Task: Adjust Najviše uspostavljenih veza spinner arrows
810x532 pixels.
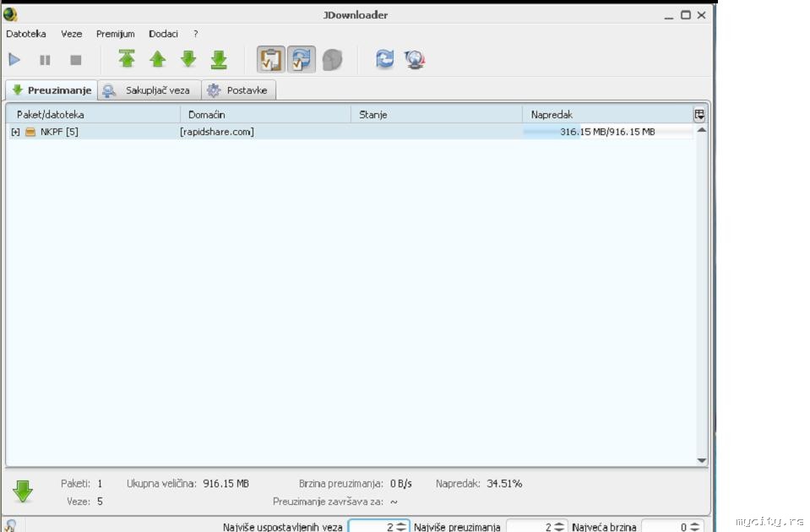Action: tap(401, 526)
